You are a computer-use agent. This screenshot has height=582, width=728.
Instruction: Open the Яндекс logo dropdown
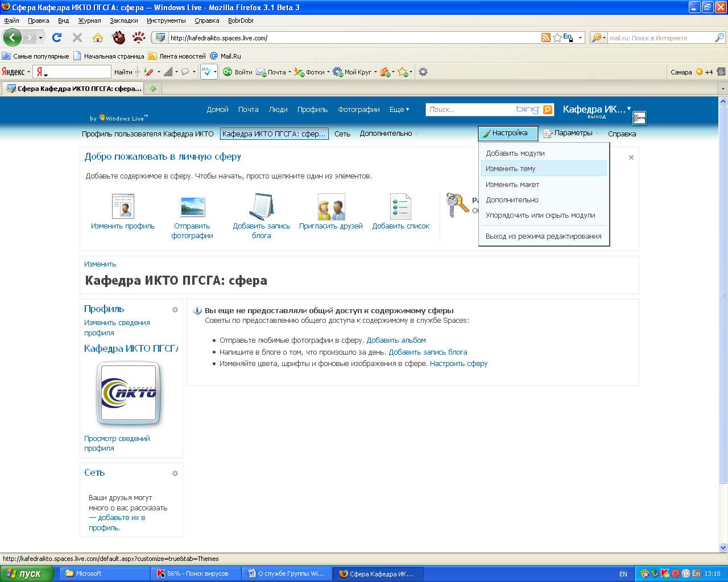tap(16, 72)
